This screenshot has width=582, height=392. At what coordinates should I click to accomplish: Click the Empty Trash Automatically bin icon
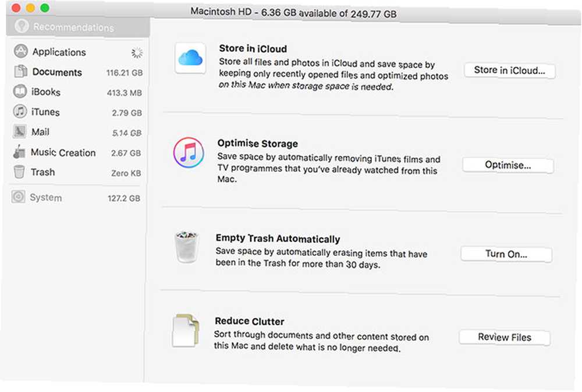[x=187, y=247]
